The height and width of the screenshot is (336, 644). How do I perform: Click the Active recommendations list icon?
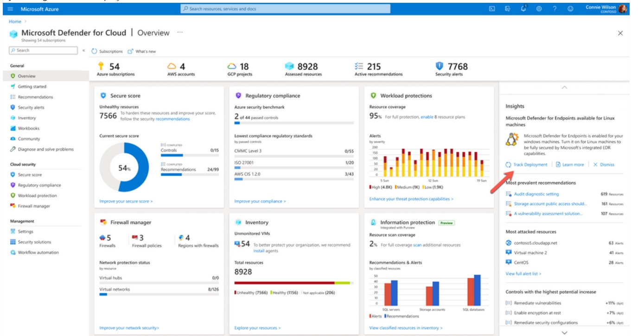coord(359,66)
